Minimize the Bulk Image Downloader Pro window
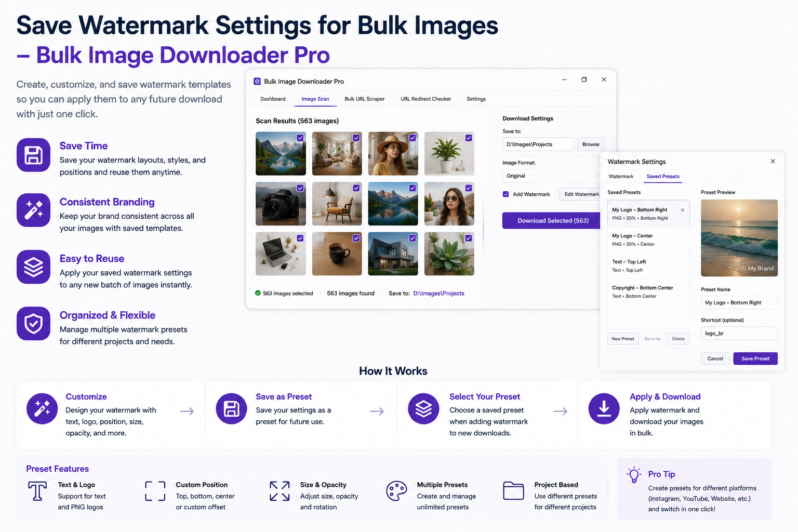 [x=564, y=79]
